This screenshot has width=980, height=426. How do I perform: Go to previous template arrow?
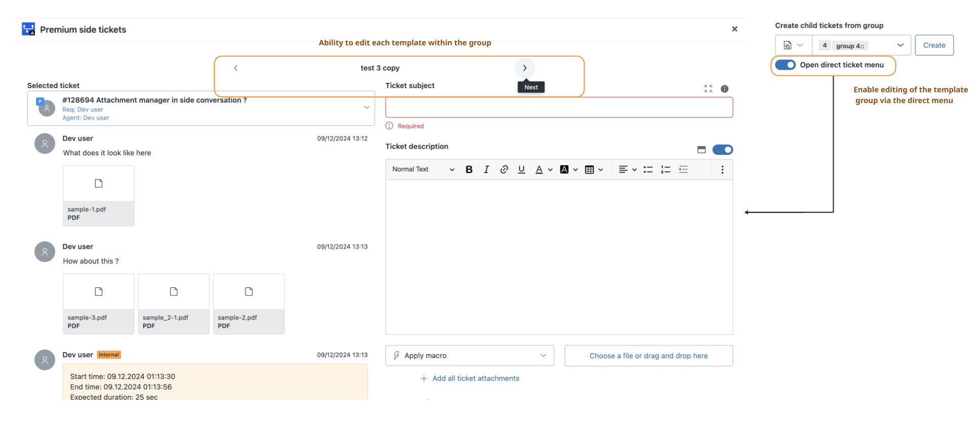click(236, 68)
